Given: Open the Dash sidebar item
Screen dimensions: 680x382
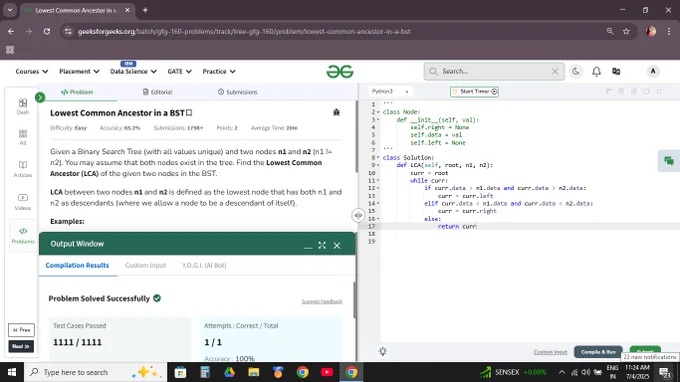Looking at the screenshot, I should (23, 106).
